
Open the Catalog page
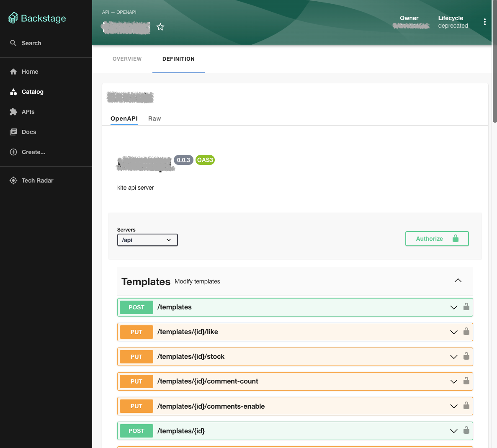click(27, 92)
